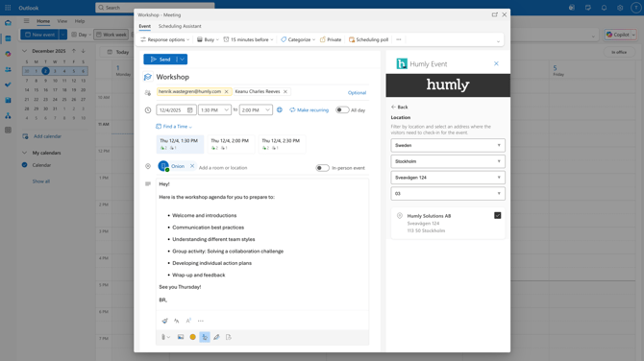Viewport: 644px width, 361px height.
Task: Click the Scheduling poll icon
Action: click(352, 39)
